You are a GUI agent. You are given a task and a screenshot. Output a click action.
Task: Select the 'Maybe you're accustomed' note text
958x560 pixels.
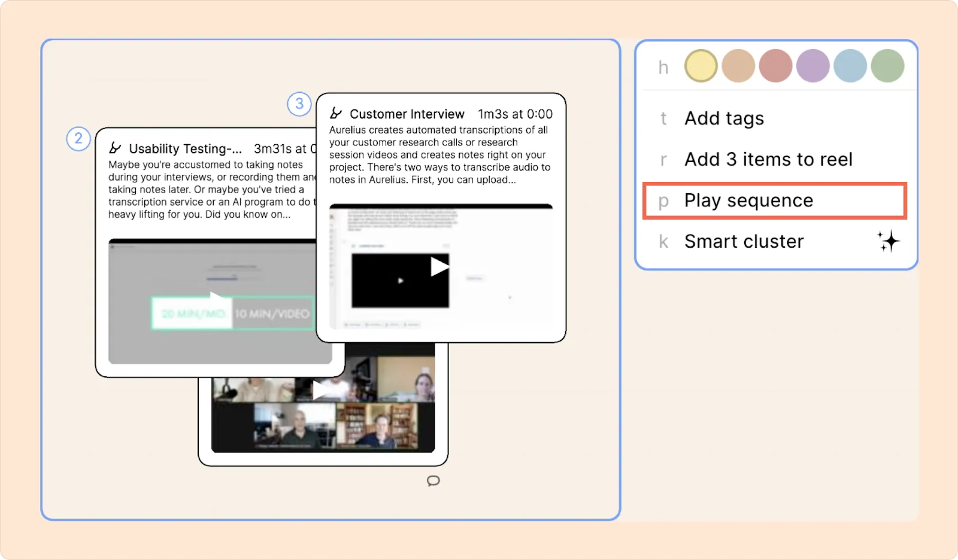coord(212,190)
